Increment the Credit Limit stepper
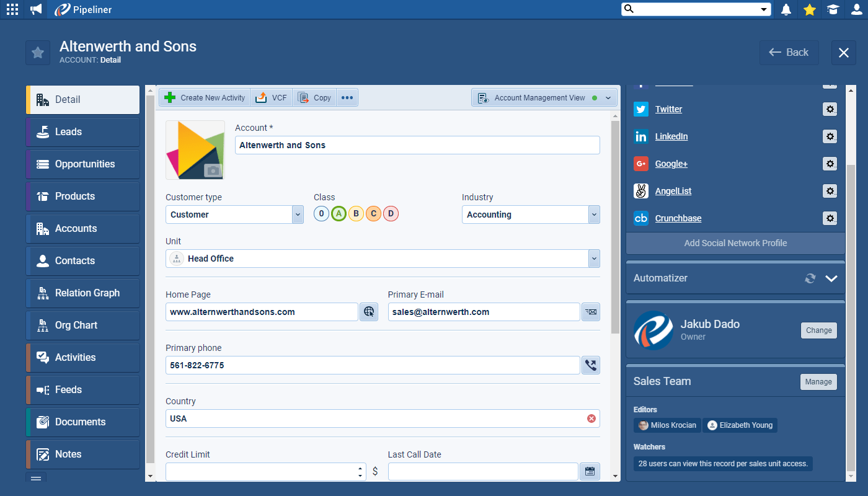 tap(360, 468)
